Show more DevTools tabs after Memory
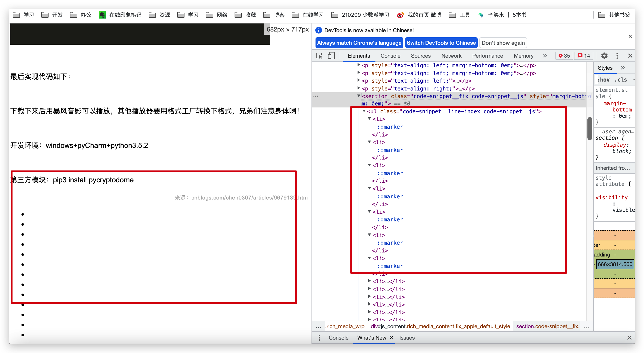 tap(545, 56)
